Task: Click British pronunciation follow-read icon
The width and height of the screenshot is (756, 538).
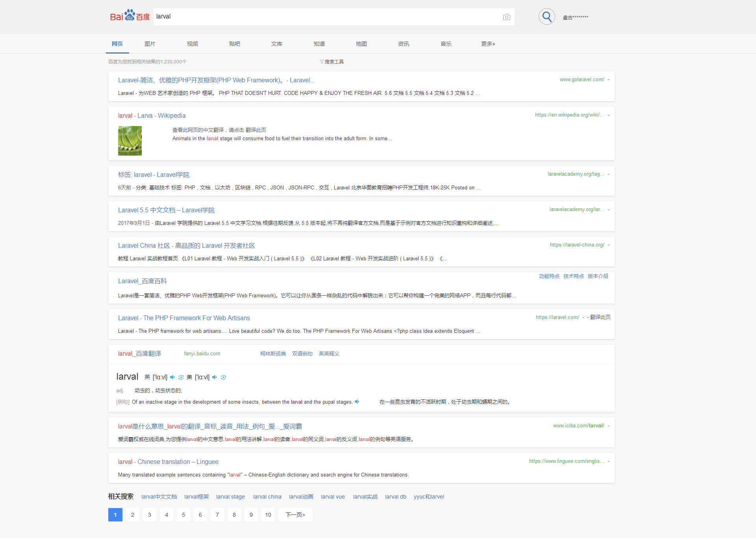Action: [181, 377]
